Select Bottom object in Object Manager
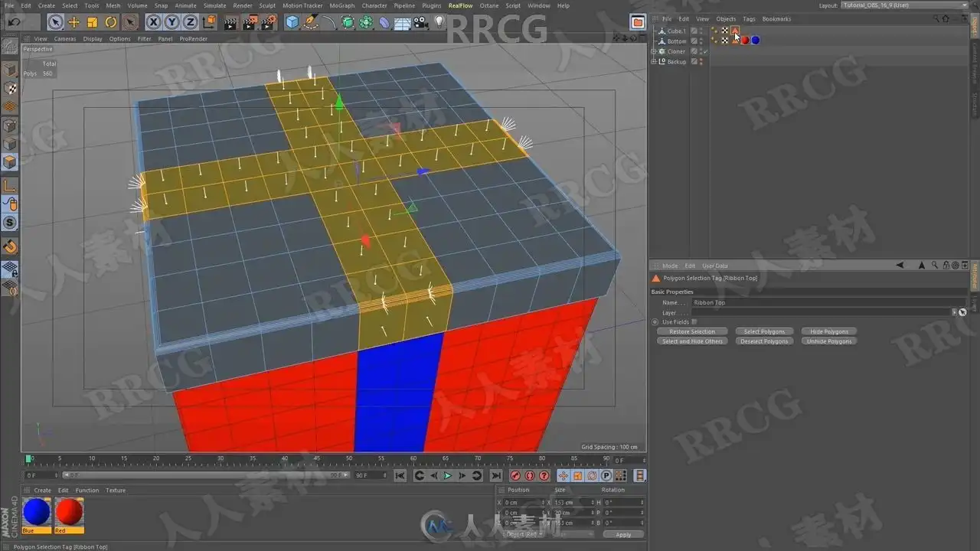 pos(677,41)
